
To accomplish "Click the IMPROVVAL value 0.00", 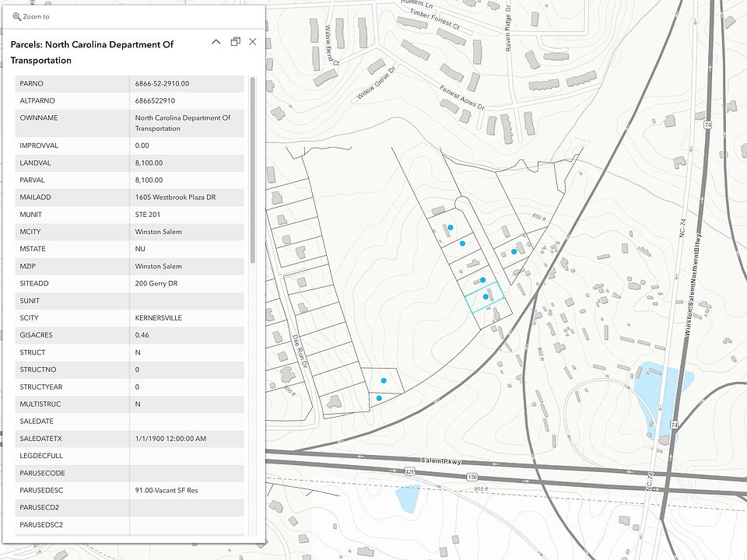I will click(142, 145).
